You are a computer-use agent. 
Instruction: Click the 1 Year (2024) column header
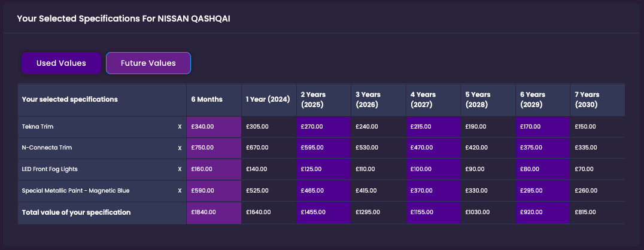point(268,99)
